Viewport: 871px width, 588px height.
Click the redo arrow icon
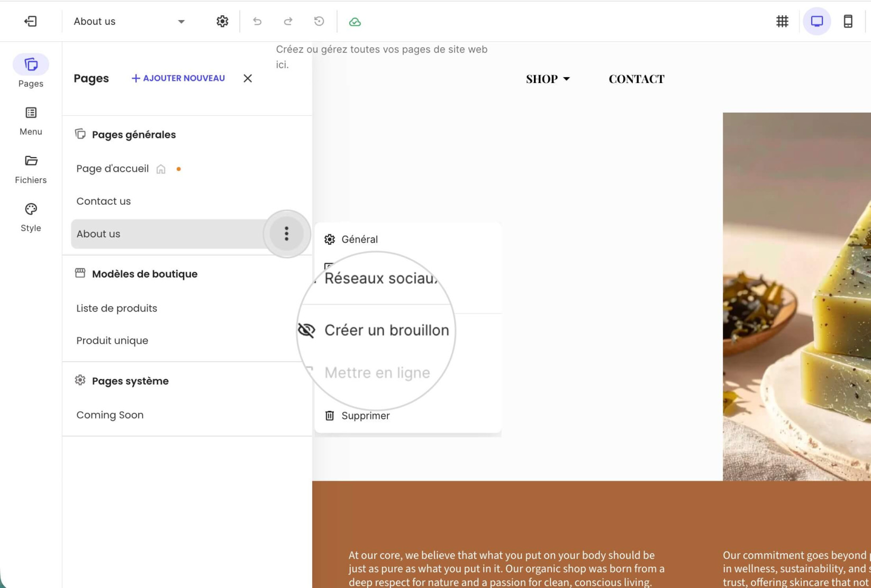[288, 21]
